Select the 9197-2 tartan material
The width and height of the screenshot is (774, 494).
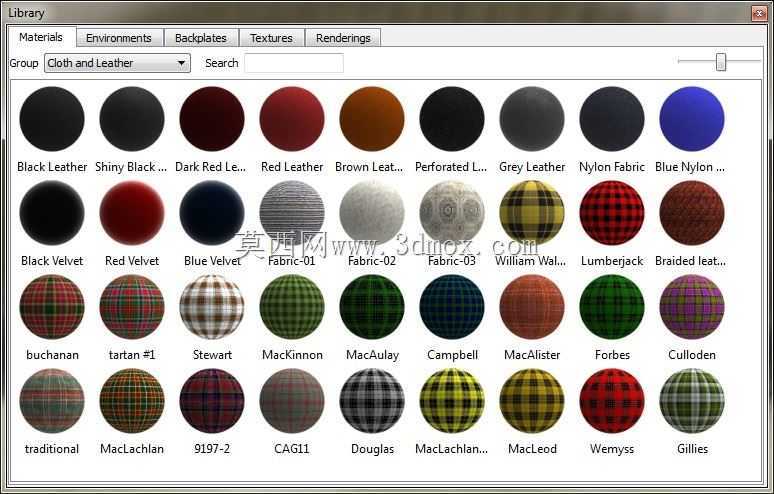212,401
